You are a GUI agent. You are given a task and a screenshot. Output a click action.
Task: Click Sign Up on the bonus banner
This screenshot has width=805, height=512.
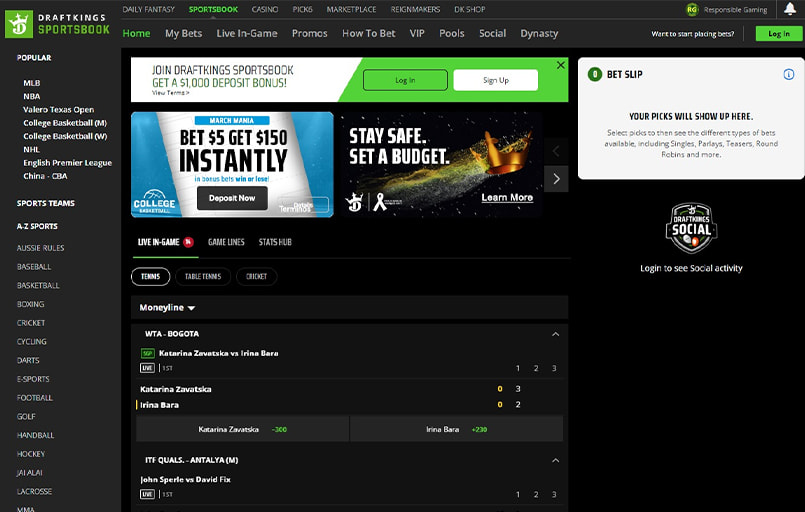click(495, 80)
